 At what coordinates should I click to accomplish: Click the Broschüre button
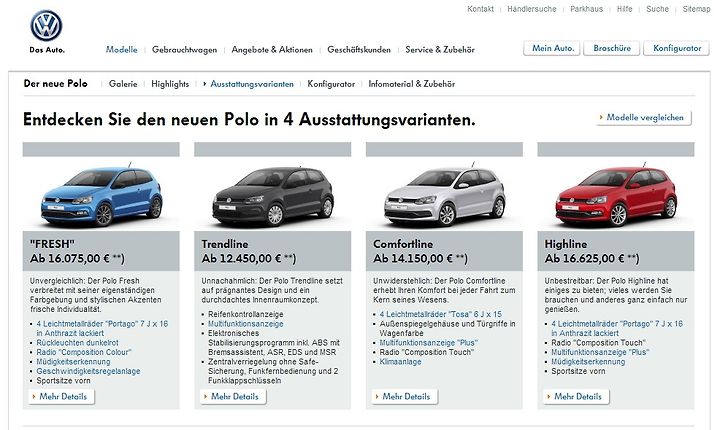point(612,48)
